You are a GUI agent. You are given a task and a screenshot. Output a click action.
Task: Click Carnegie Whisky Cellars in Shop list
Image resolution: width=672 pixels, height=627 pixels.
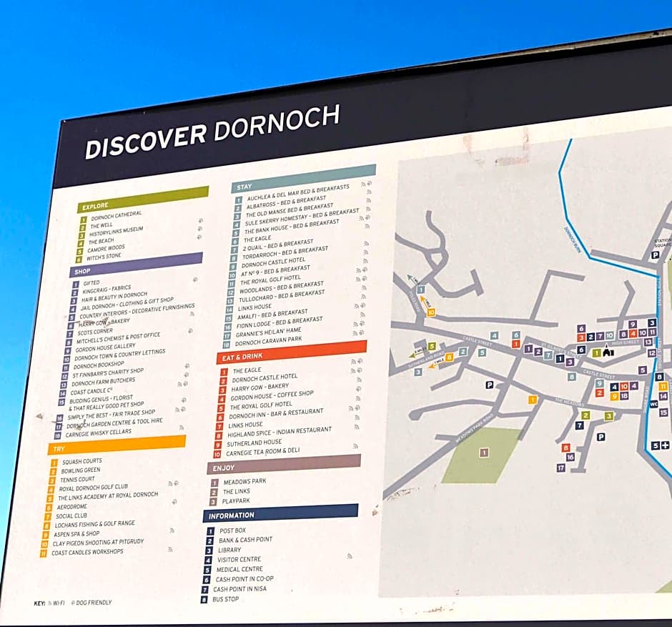[x=99, y=433]
